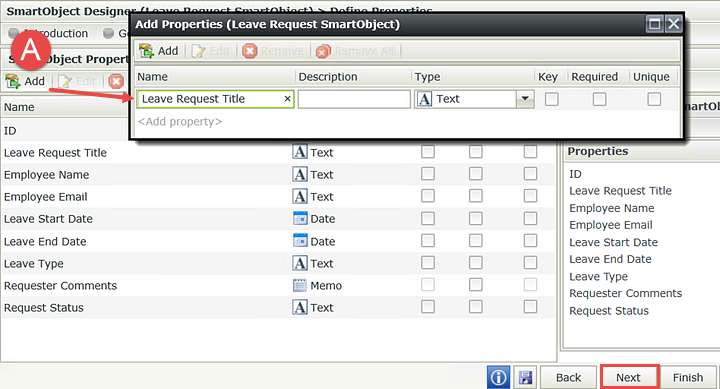
Task: Tick first checkbox for Employee Name row
Action: coord(428,174)
